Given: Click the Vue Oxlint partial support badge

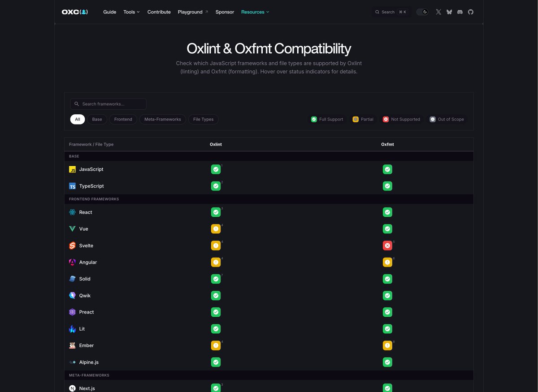Looking at the screenshot, I should 216,229.
